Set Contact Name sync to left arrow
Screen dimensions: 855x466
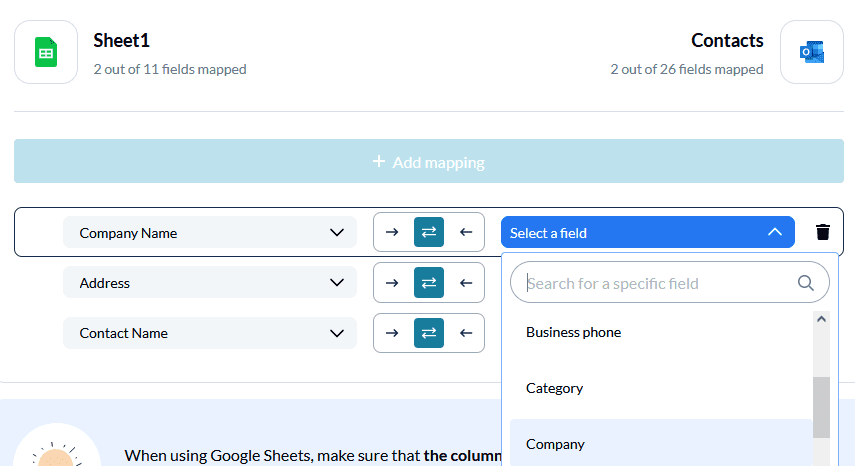coord(466,333)
